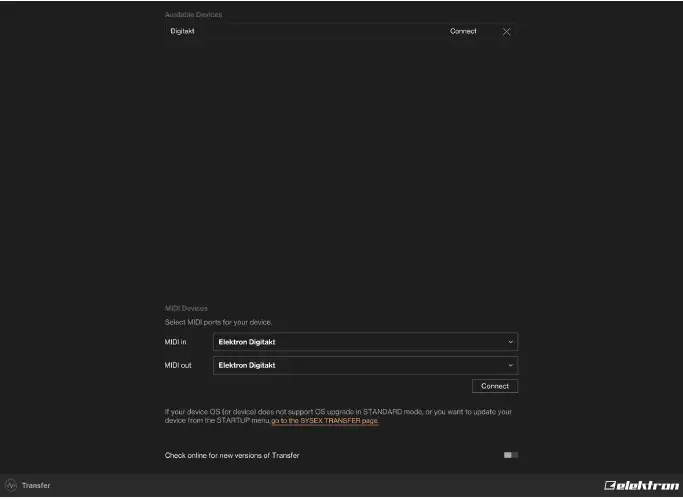The height and width of the screenshot is (499, 683).
Task: Click the Transfer label in bottom bar
Action: click(x=36, y=486)
